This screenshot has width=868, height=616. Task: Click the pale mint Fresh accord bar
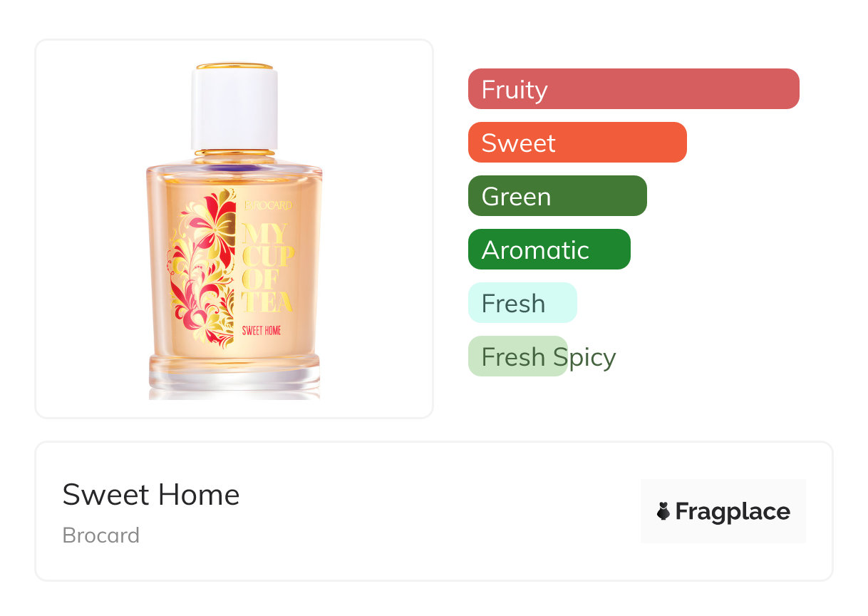(x=522, y=303)
